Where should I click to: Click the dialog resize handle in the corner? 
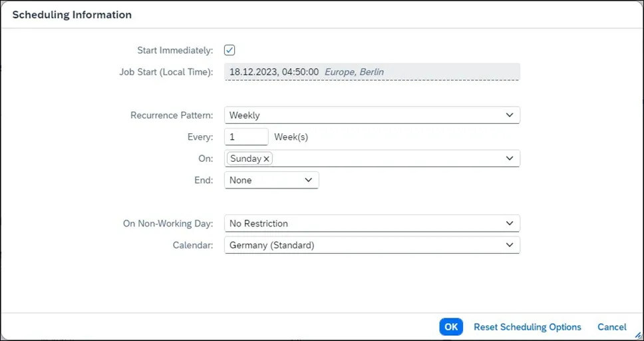coord(639,336)
